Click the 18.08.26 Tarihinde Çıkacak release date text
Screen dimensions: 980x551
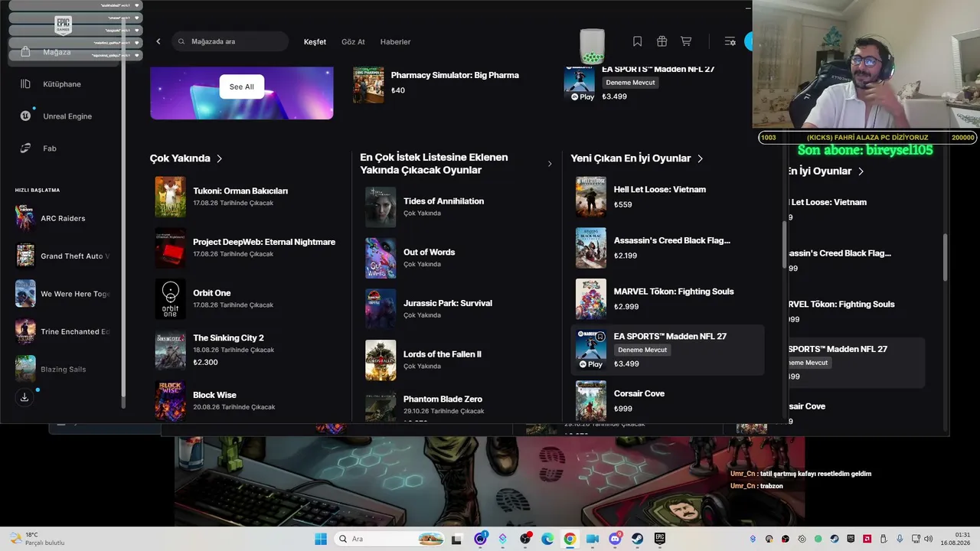233,350
